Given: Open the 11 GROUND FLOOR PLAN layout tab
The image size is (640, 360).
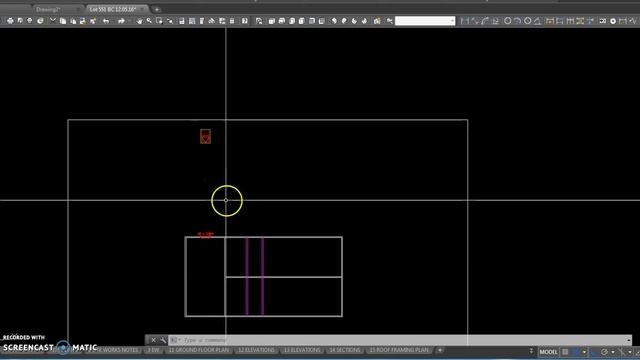Looking at the screenshot, I should tap(199, 350).
